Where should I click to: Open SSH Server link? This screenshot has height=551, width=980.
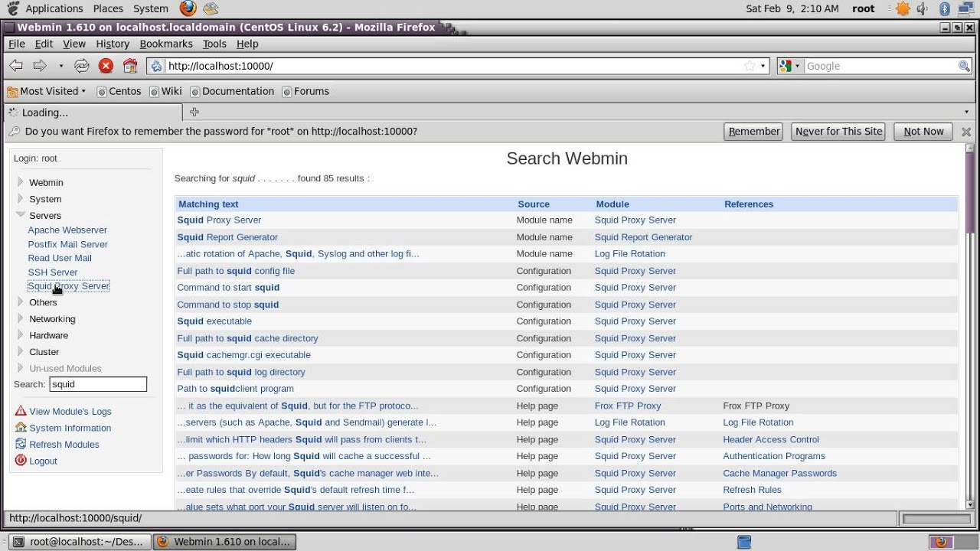(53, 272)
